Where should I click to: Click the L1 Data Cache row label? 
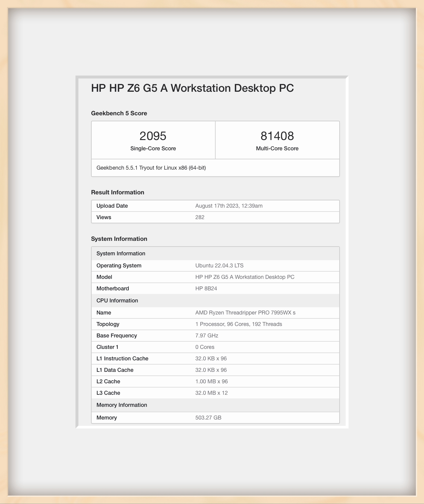pyautogui.click(x=115, y=370)
